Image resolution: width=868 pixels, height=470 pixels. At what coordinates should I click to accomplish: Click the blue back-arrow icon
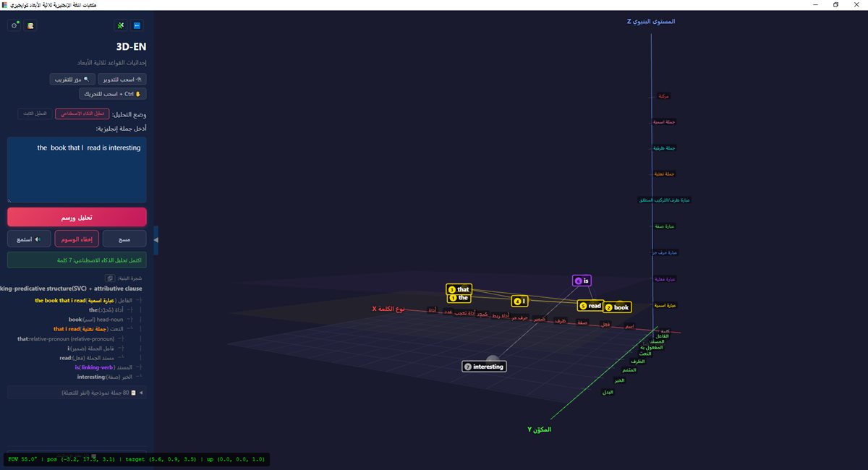(137, 25)
